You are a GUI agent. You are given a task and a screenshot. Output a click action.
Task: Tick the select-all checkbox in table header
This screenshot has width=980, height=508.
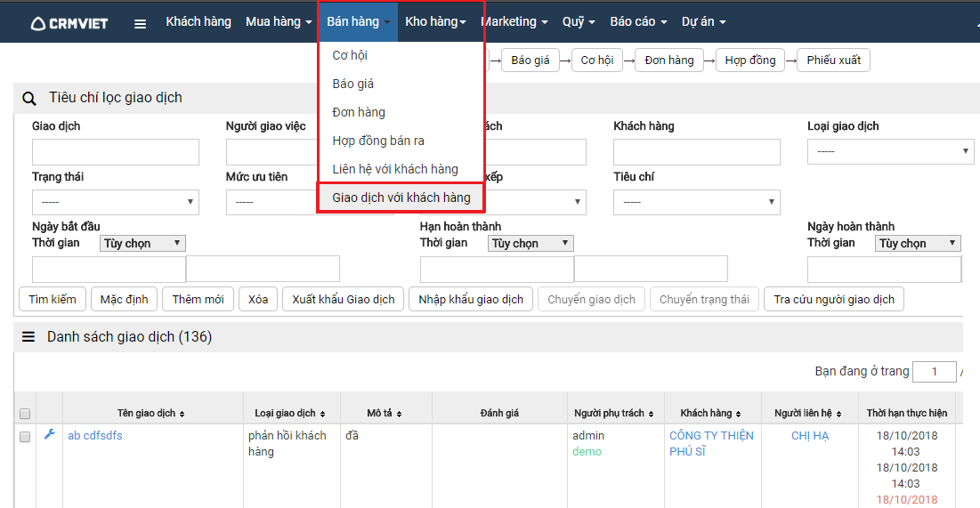pos(25,414)
